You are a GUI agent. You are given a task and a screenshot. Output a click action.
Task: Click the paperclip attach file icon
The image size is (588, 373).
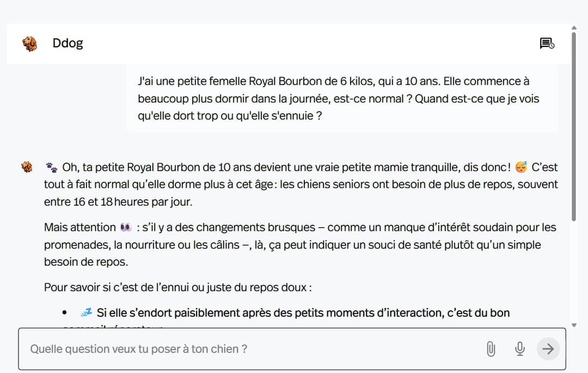coord(491,349)
